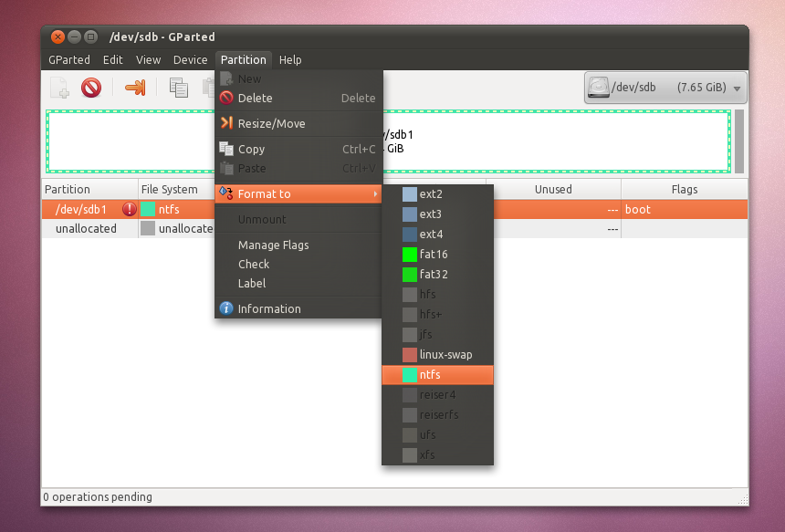Click the New icon in Partition menu
This screenshot has height=532, width=785.
(x=226, y=78)
